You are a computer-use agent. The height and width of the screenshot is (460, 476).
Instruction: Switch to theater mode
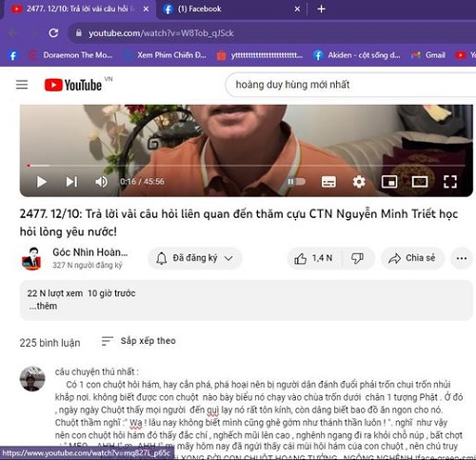[x=420, y=182]
